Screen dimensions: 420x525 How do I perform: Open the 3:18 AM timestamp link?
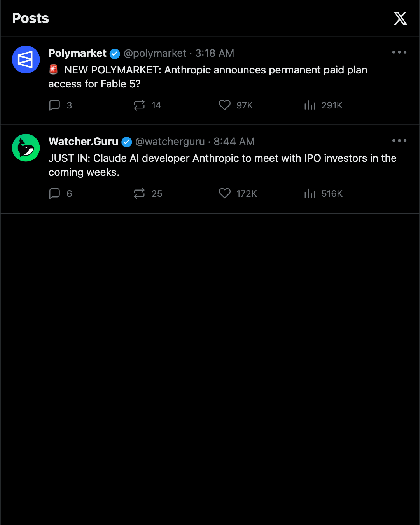click(215, 53)
